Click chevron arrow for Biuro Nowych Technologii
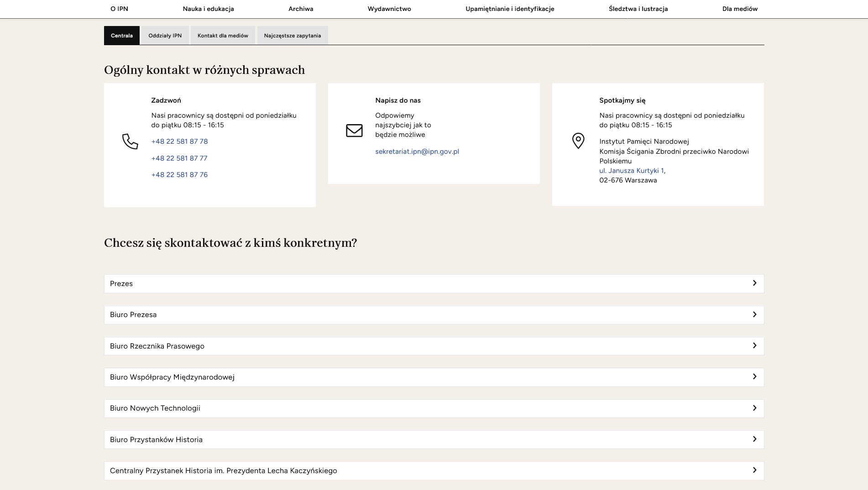The image size is (868, 490). pos(754,408)
